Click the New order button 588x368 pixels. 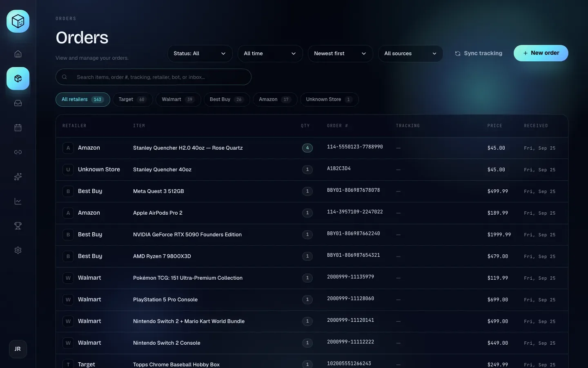click(x=541, y=53)
